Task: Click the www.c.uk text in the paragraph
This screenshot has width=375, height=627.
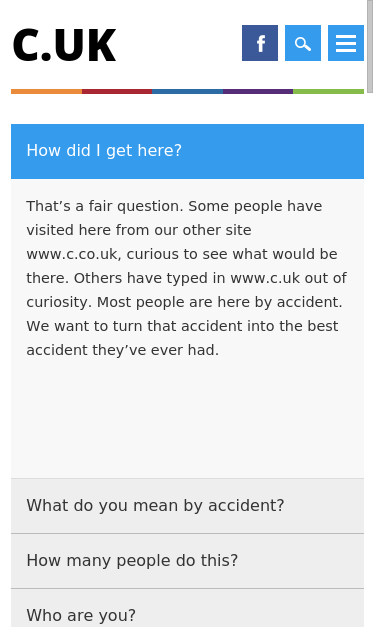Action: [x=265, y=278]
